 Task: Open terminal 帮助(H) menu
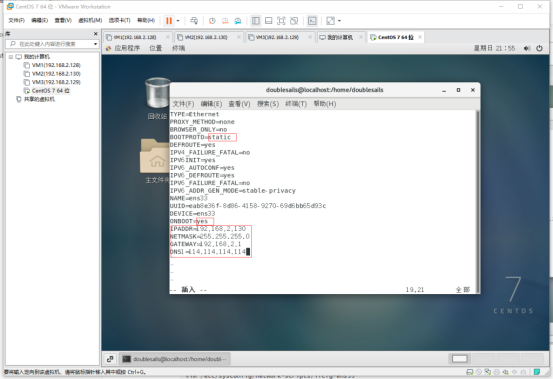pyautogui.click(x=325, y=104)
